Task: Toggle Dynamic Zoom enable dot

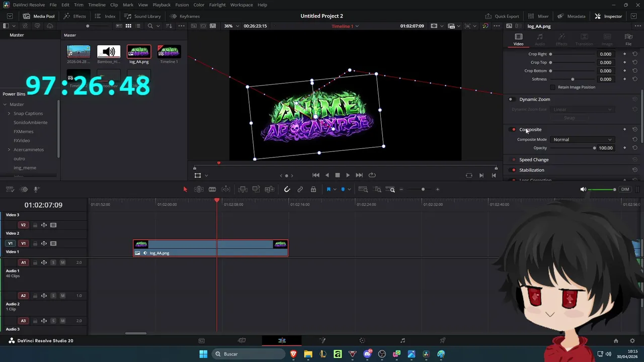Action: pyautogui.click(x=511, y=99)
